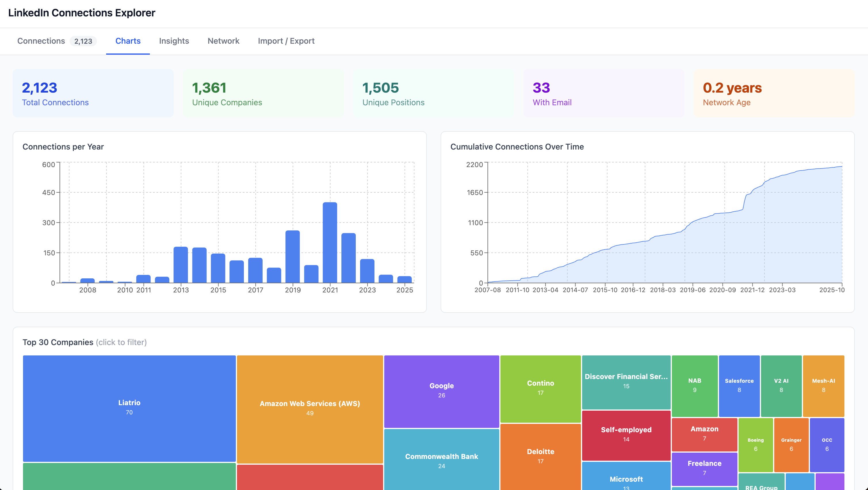Click the 2021 bar in Connections per Year
The image size is (868, 490).
330,243
